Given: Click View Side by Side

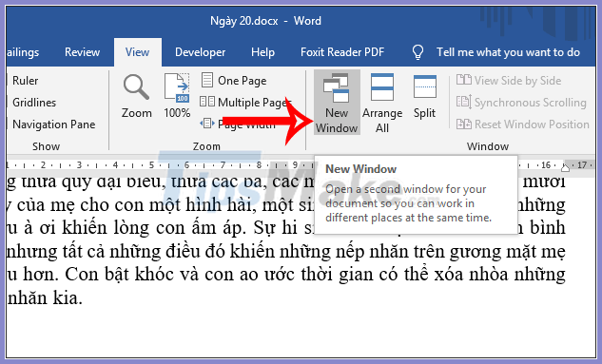Looking at the screenshot, I should tap(508, 80).
